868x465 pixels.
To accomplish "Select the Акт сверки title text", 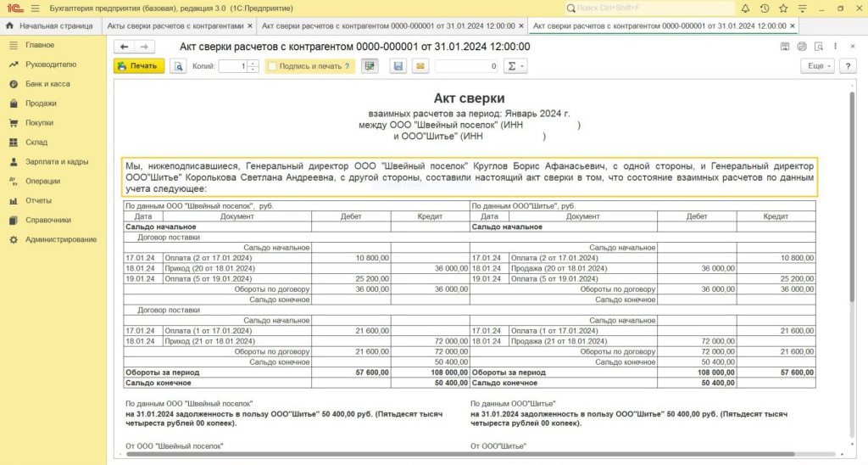I will click(x=469, y=98).
